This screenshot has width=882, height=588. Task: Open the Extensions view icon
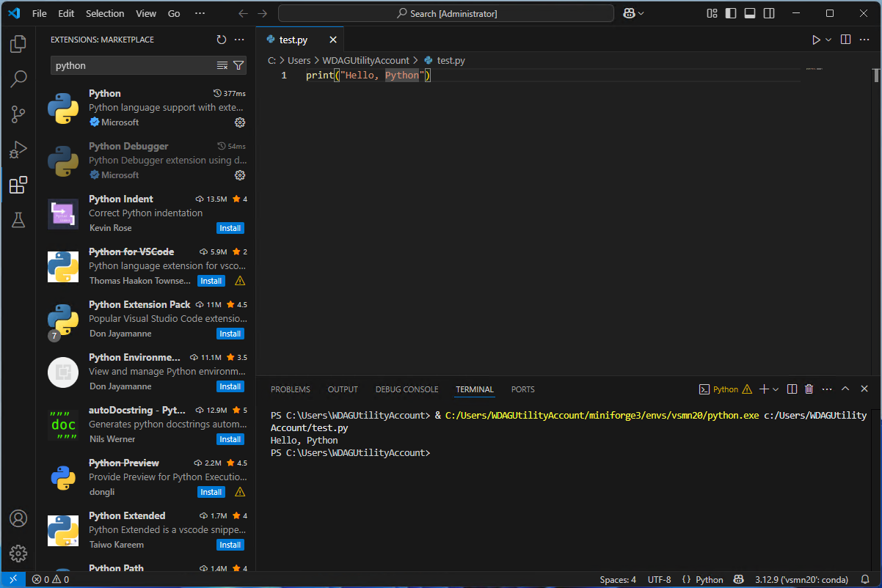[x=18, y=185]
